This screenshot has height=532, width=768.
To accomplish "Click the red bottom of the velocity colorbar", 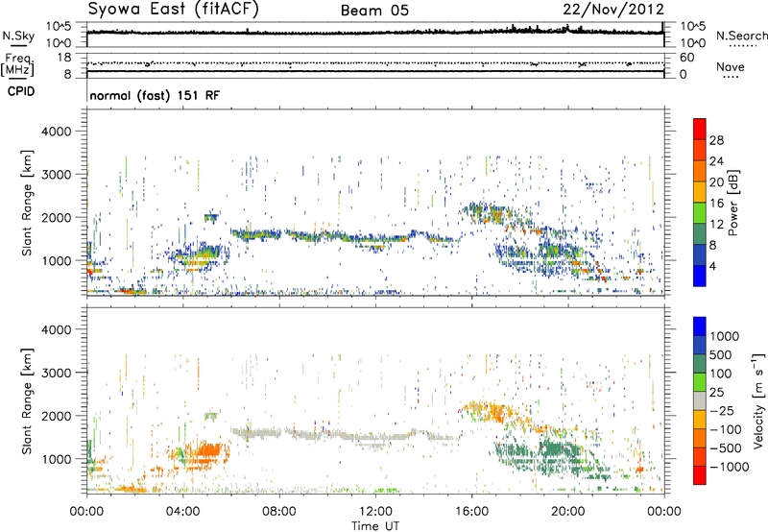I will click(x=700, y=475).
